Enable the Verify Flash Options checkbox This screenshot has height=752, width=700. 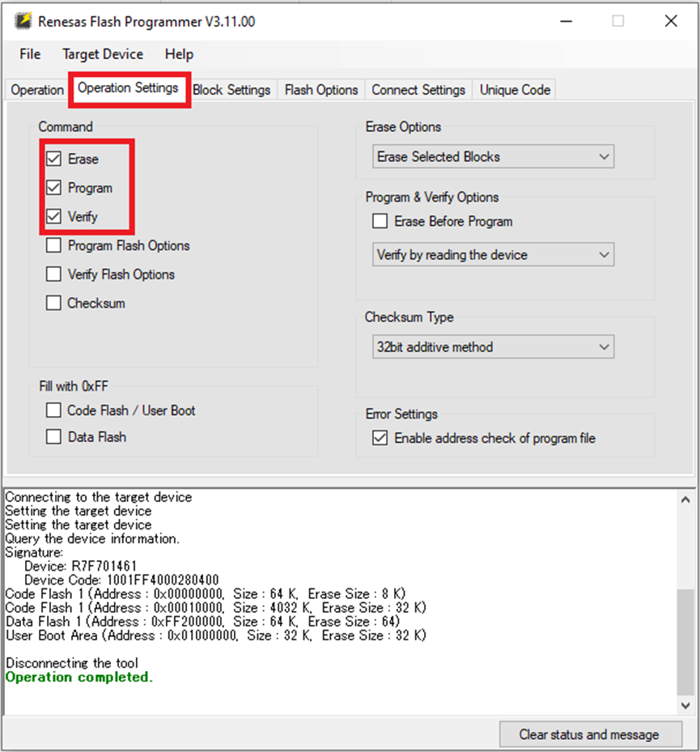click(x=53, y=274)
